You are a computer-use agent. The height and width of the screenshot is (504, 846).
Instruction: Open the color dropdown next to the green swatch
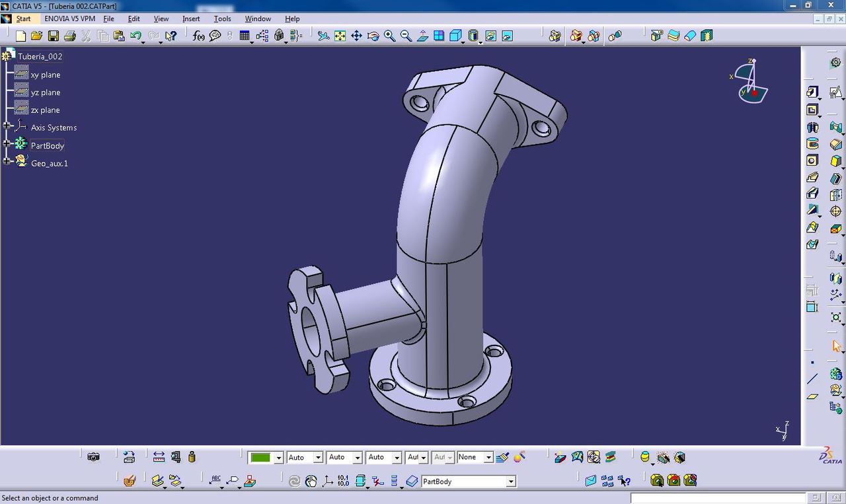pyautogui.click(x=279, y=458)
